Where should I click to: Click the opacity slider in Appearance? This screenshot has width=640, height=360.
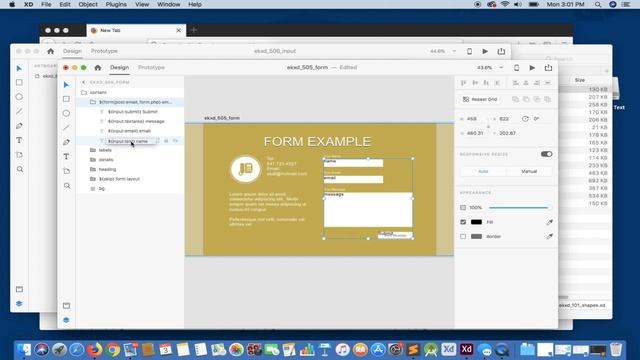pyautogui.click(x=519, y=208)
